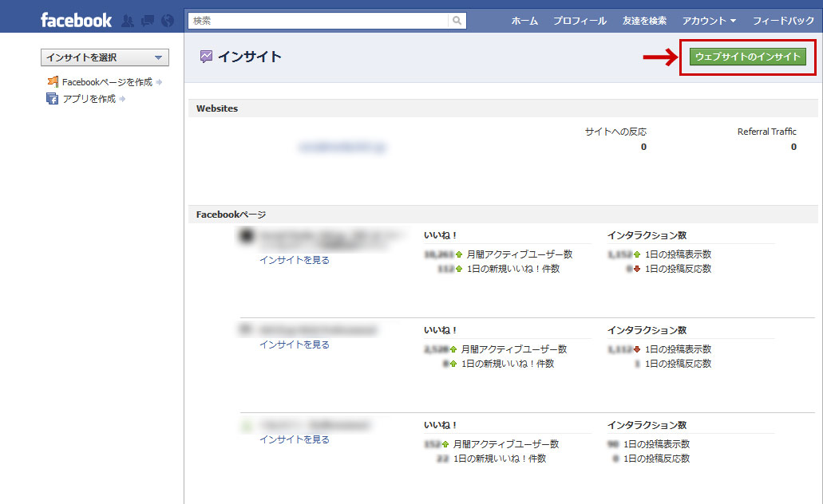823x504 pixels.
Task: Open the インサイトを選択 dropdown
Action: click(x=105, y=57)
